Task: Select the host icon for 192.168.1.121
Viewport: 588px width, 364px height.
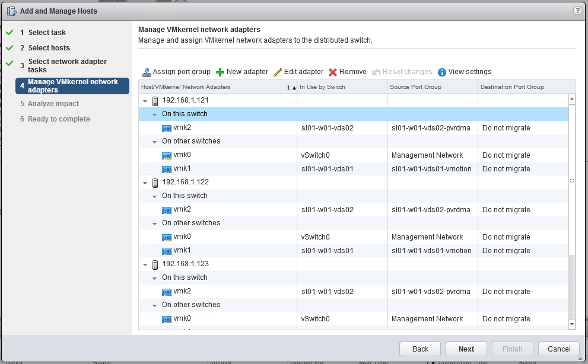Action: pos(155,101)
